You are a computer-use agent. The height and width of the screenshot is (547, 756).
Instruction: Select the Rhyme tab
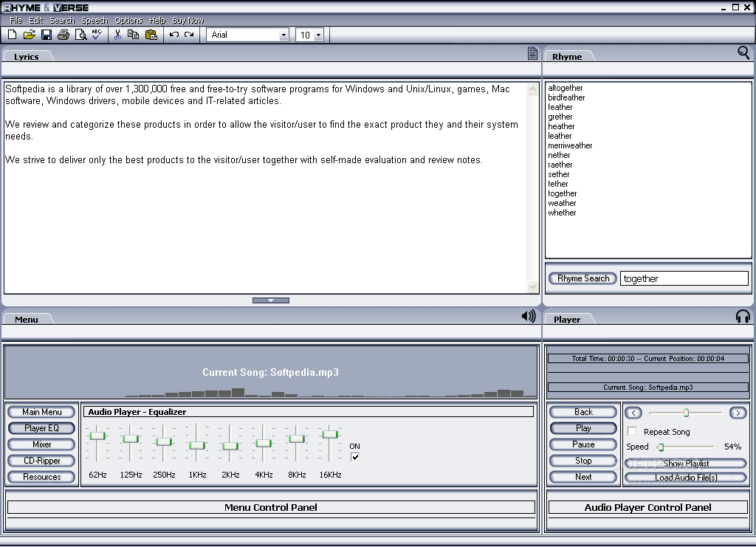click(x=568, y=56)
